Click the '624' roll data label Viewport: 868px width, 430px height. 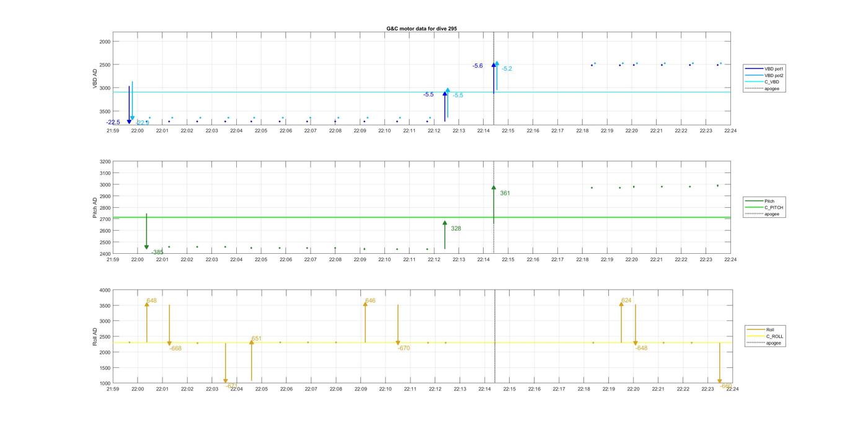pyautogui.click(x=626, y=300)
